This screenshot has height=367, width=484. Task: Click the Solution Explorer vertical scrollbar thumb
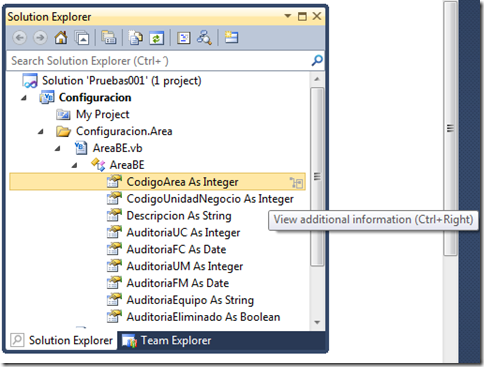click(x=317, y=177)
